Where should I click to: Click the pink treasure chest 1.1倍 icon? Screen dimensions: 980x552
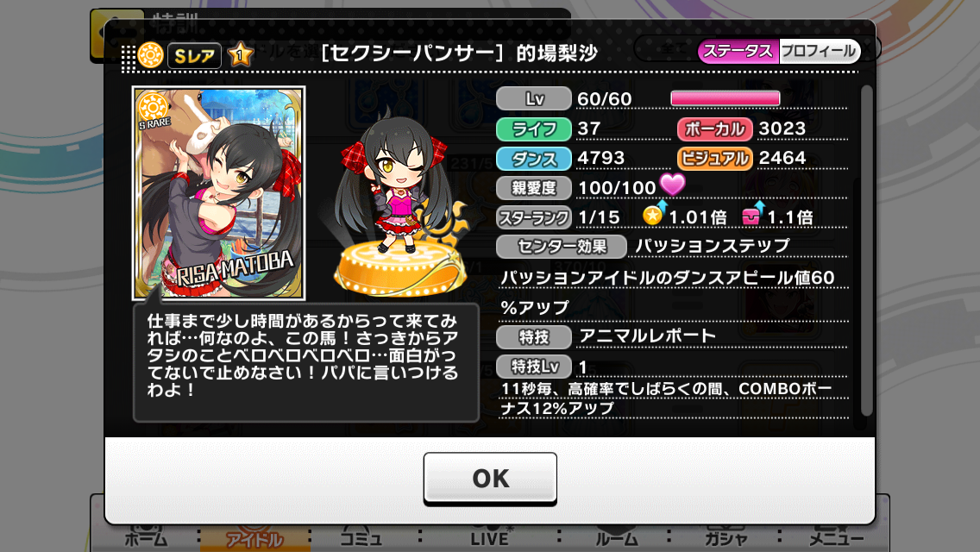point(753,215)
